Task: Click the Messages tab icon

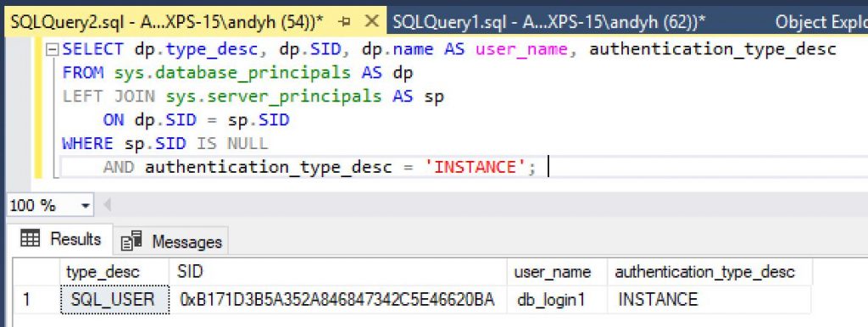Action: (x=131, y=241)
